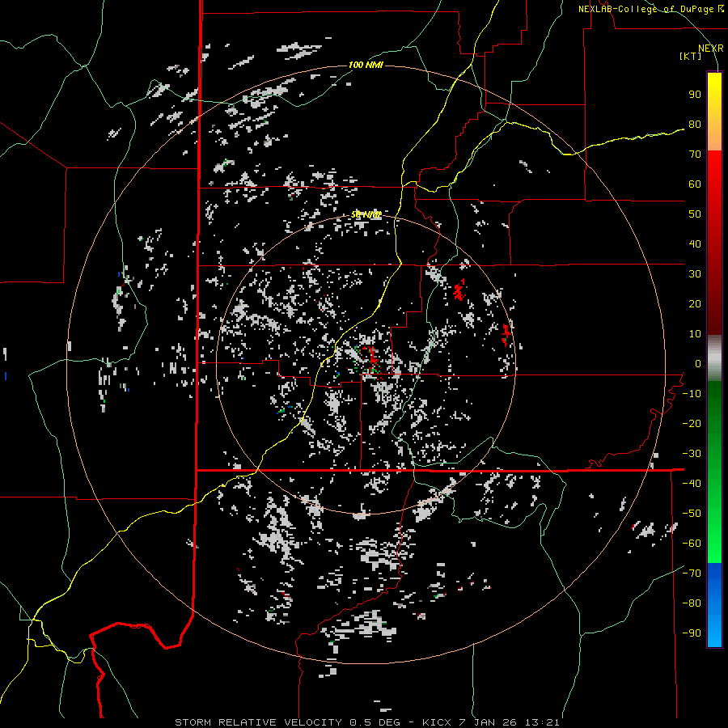Click the NEXR label above the color bar

click(x=711, y=49)
